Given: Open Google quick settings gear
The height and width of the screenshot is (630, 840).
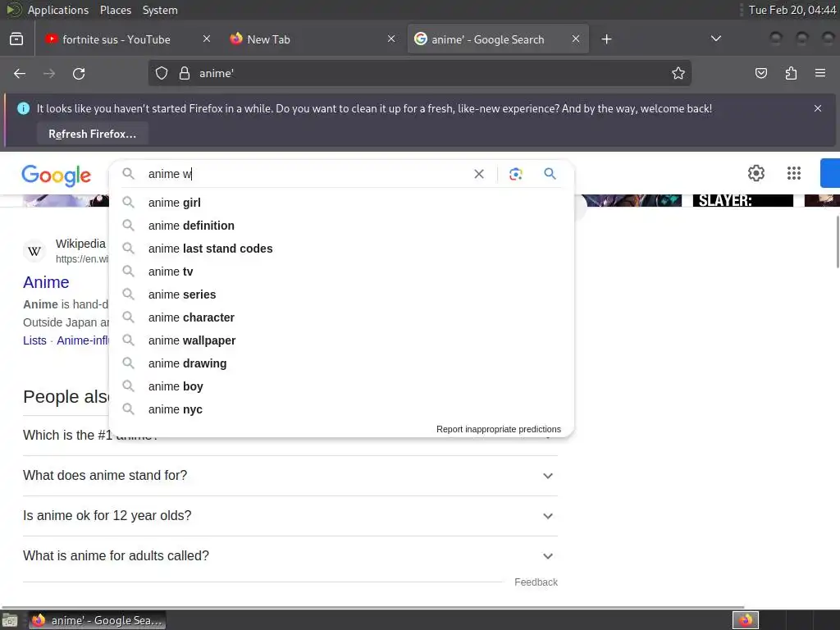Looking at the screenshot, I should pos(756,173).
